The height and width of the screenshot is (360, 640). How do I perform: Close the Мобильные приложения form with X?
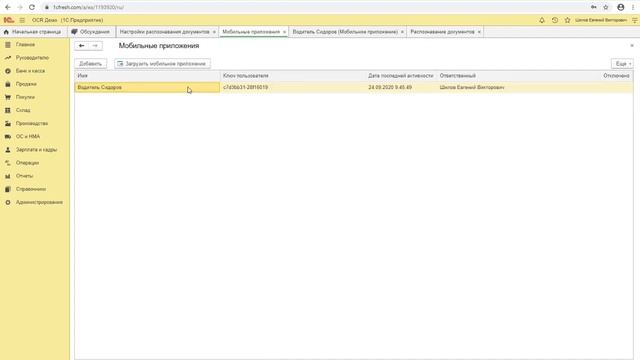[632, 46]
